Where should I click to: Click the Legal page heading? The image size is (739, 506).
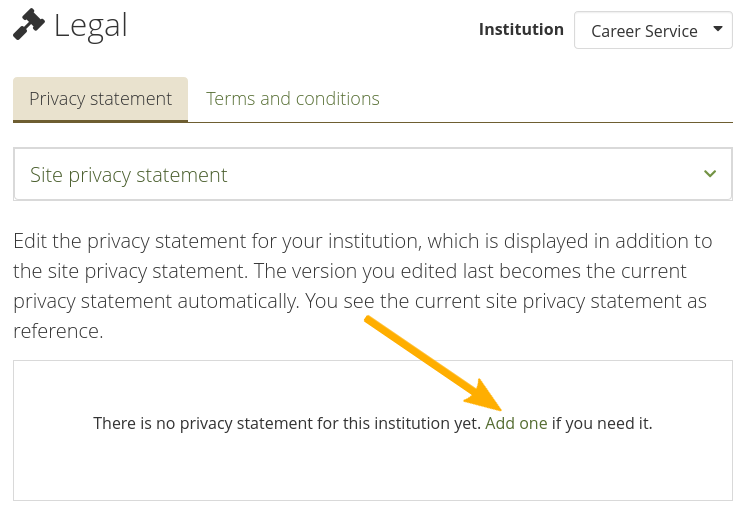91,25
